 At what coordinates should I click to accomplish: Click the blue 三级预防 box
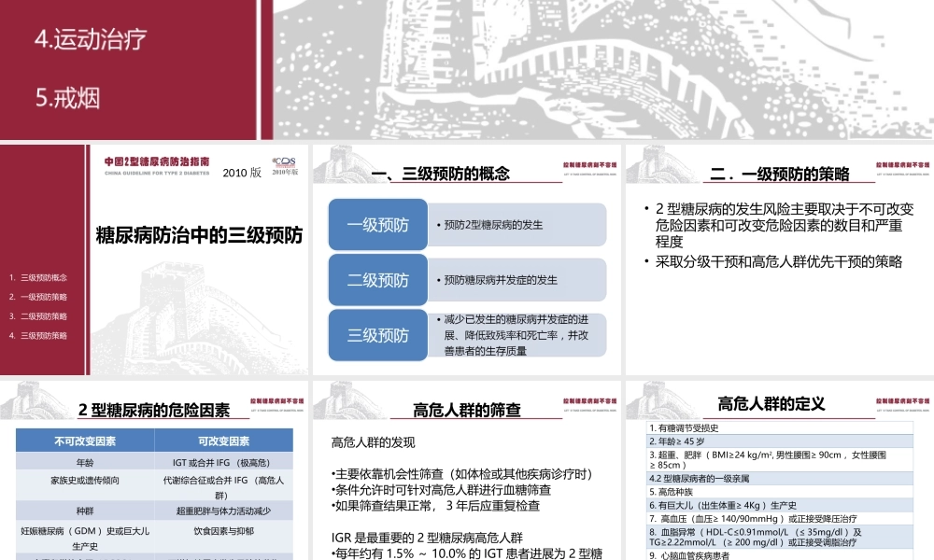(376, 334)
